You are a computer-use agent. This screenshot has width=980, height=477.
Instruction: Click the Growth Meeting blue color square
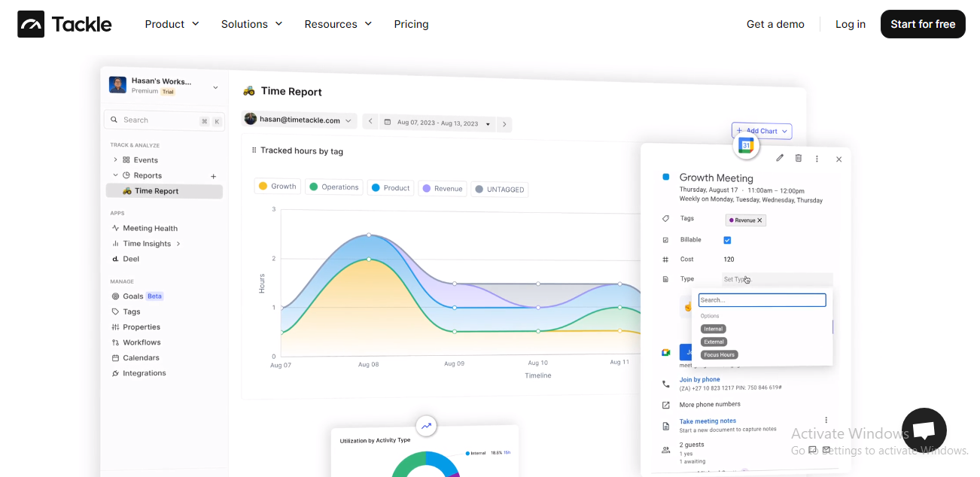(665, 177)
